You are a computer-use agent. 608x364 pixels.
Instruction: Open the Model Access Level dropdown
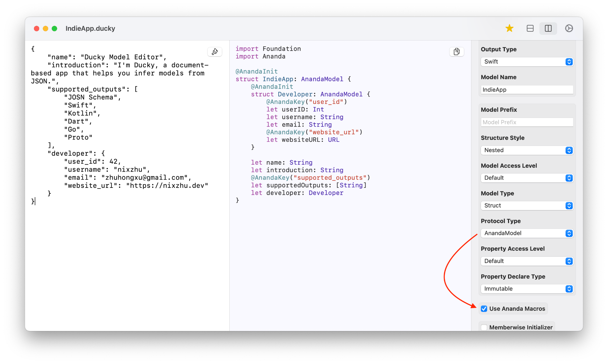coord(527,178)
